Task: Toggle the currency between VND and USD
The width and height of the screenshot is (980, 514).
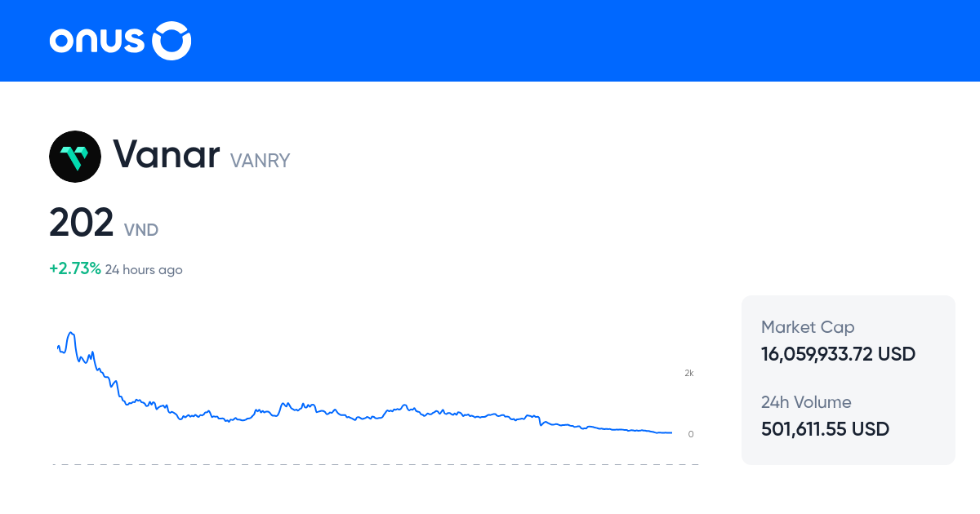Action: 141,230
